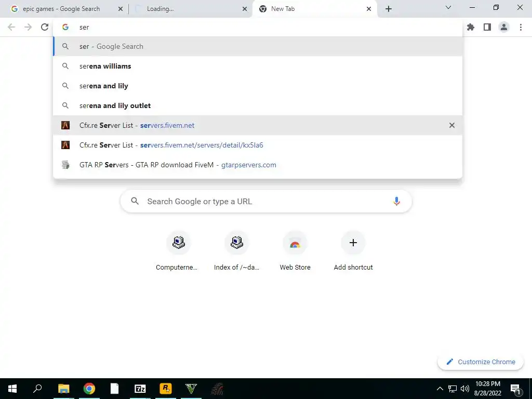The height and width of the screenshot is (399, 532).
Task: Click the gtarpservers.com favicon icon
Action: click(x=65, y=165)
